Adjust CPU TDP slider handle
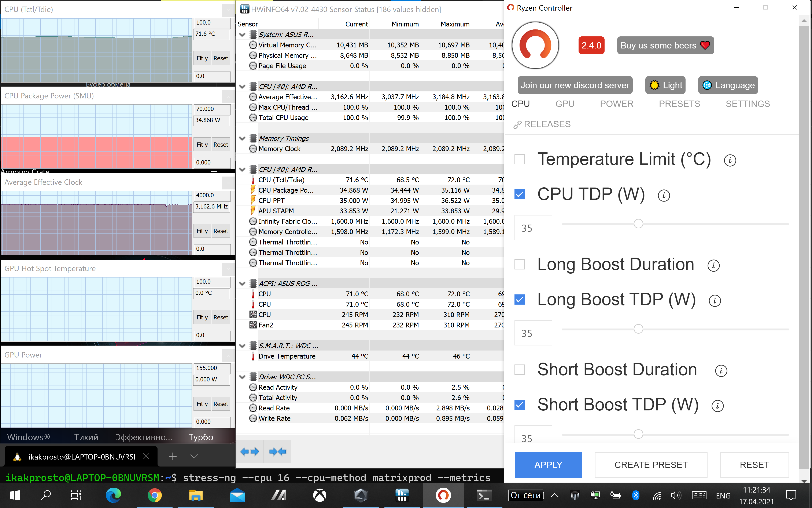Image resolution: width=812 pixels, height=508 pixels. pyautogui.click(x=638, y=224)
